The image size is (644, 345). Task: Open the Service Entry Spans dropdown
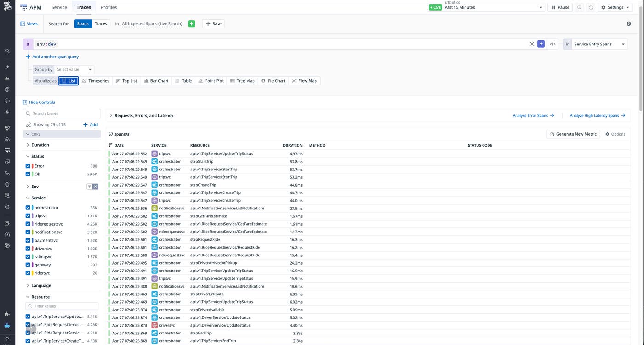pyautogui.click(x=600, y=44)
